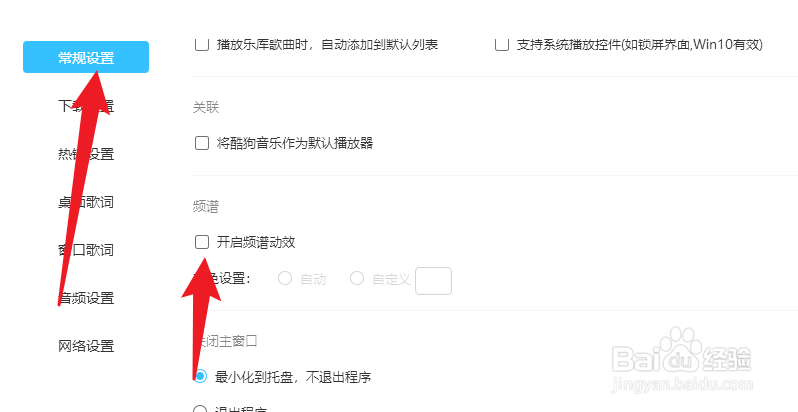
Task: Open 音频设置 from the sidebar
Action: tap(86, 298)
